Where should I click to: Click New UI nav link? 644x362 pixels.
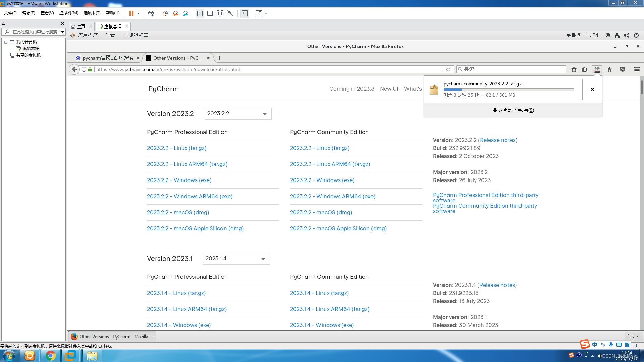click(389, 89)
